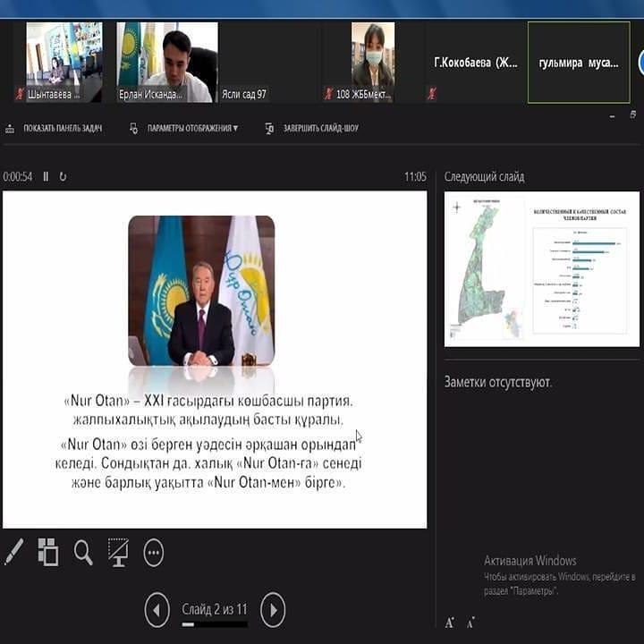644x644 pixels.
Task: Toggle the black screen slide show icon
Action: 118,553
